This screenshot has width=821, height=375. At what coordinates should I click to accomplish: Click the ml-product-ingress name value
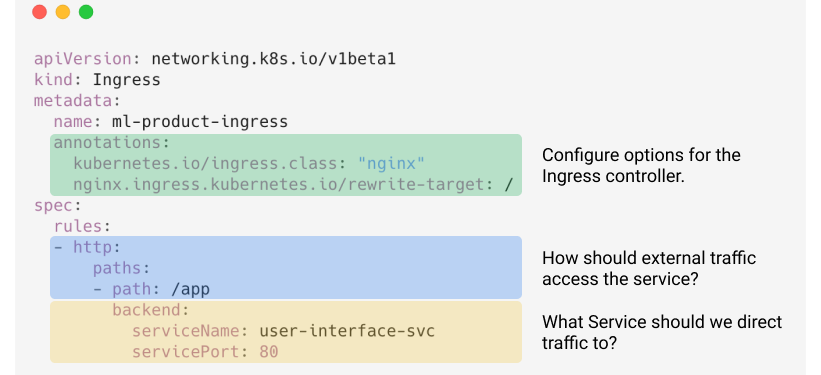pos(200,122)
